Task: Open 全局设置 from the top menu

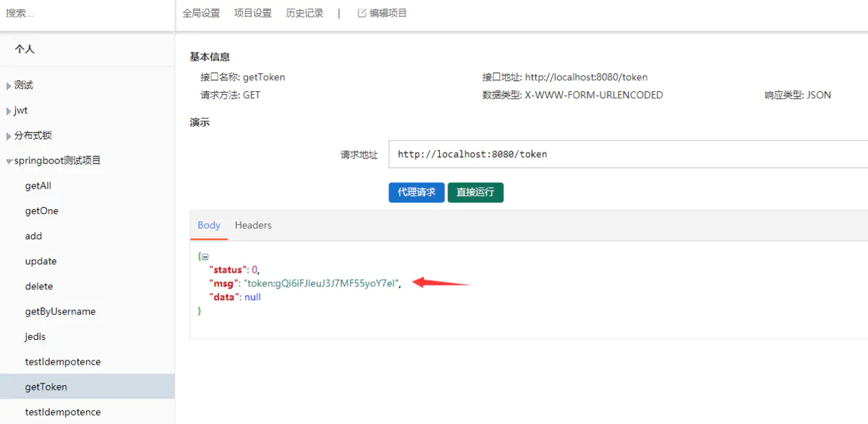Action: tap(201, 12)
